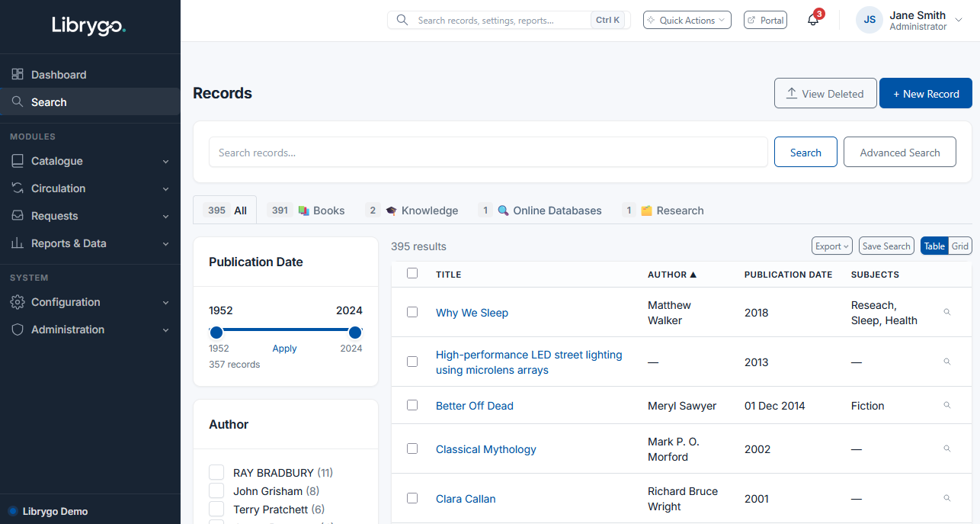The width and height of the screenshot is (980, 524).
Task: Click the Librygo Demo status dot
Action: click(13, 511)
